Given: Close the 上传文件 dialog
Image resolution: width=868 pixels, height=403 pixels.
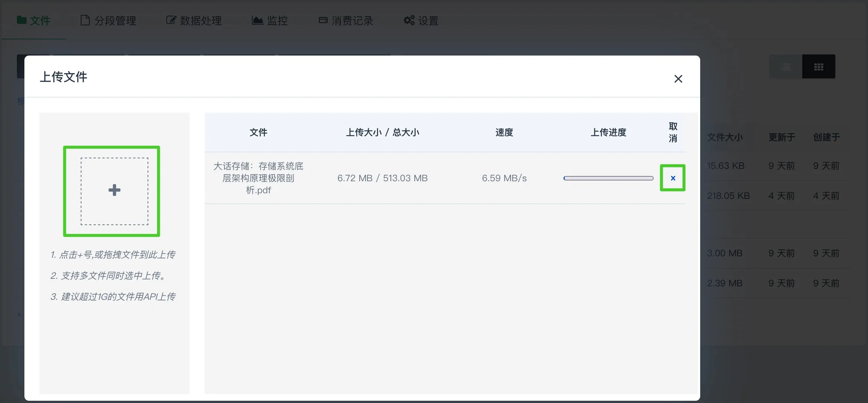Looking at the screenshot, I should (x=678, y=79).
